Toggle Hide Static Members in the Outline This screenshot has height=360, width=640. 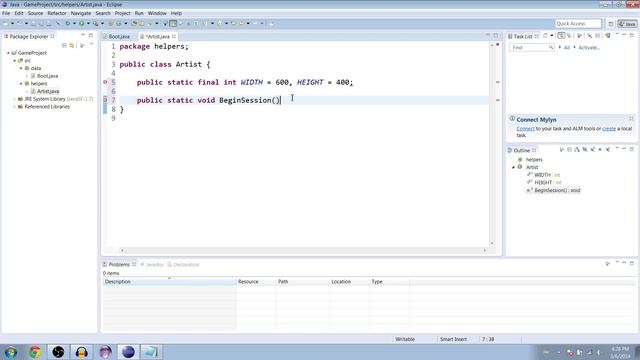tap(593, 150)
